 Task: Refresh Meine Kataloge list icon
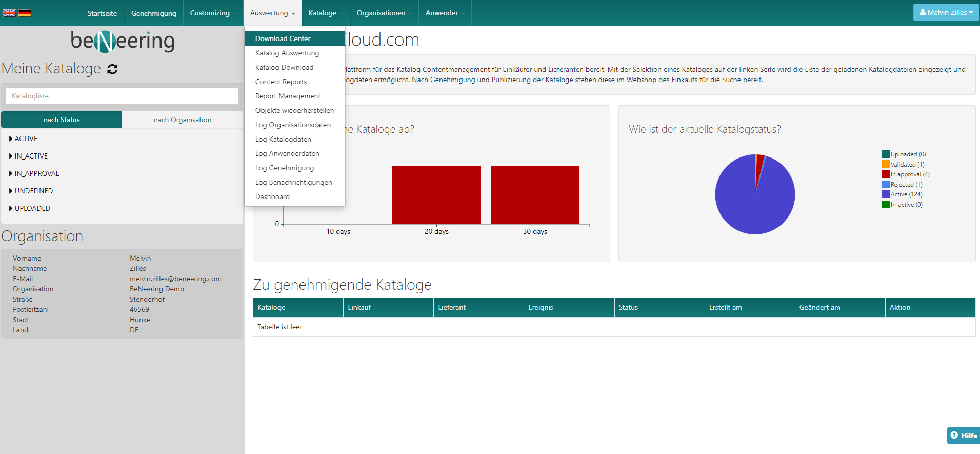tap(112, 69)
